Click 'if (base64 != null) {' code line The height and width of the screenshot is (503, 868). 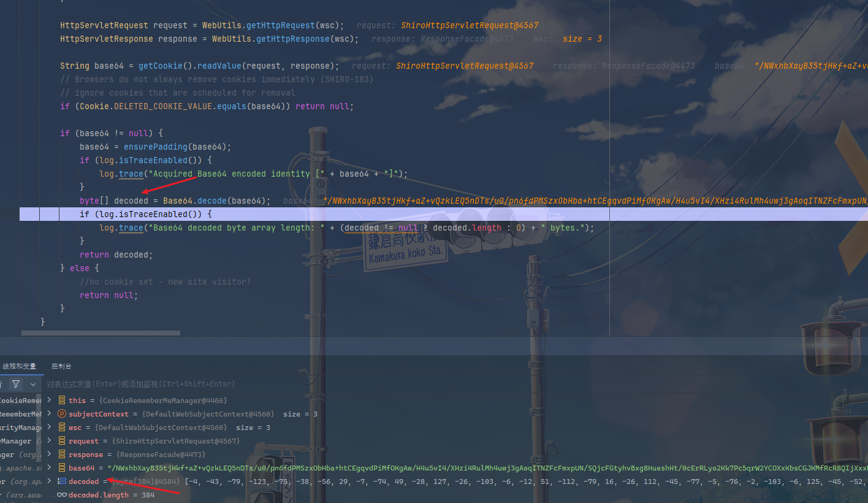click(x=111, y=133)
